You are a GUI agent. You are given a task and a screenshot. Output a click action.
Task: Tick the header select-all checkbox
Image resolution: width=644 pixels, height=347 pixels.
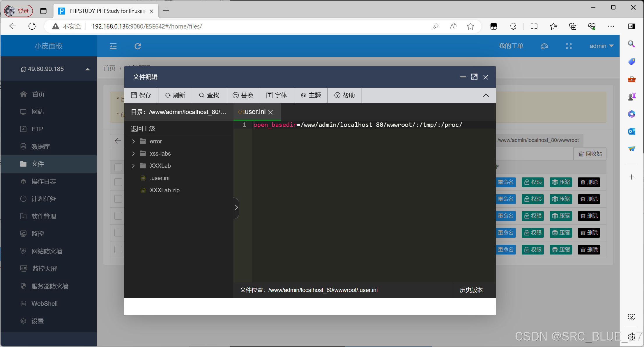pos(118,167)
